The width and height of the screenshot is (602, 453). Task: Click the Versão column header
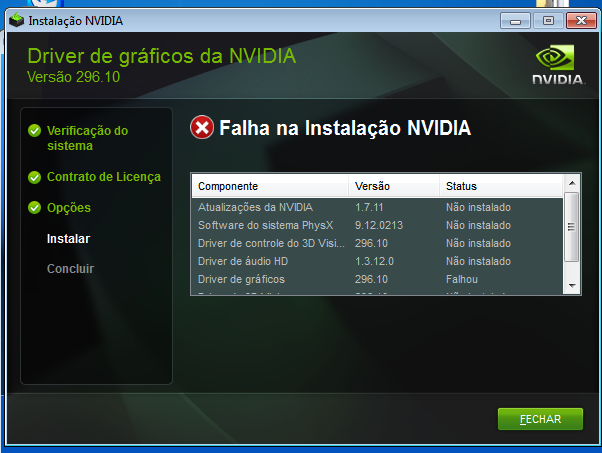[394, 186]
